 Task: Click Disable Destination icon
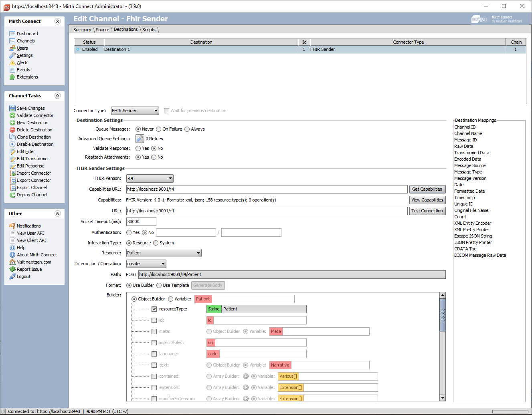12,144
